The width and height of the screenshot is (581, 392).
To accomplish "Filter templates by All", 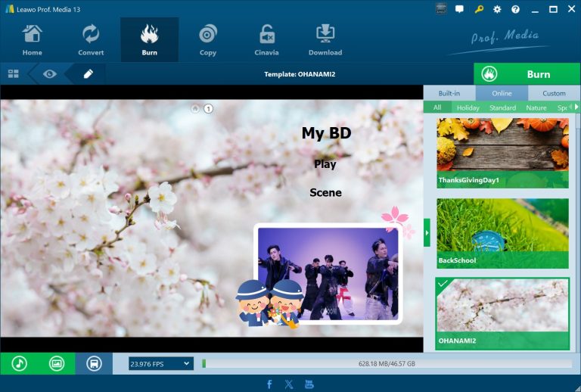I will (x=437, y=107).
